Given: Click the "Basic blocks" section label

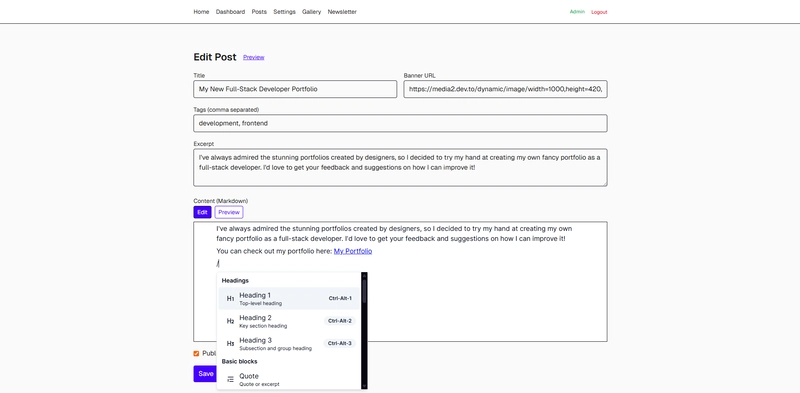Looking at the screenshot, I should pyautogui.click(x=239, y=361).
